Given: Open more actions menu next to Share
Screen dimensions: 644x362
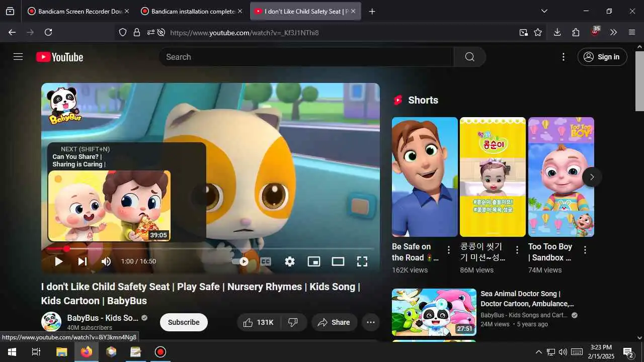Looking at the screenshot, I should tap(371, 322).
